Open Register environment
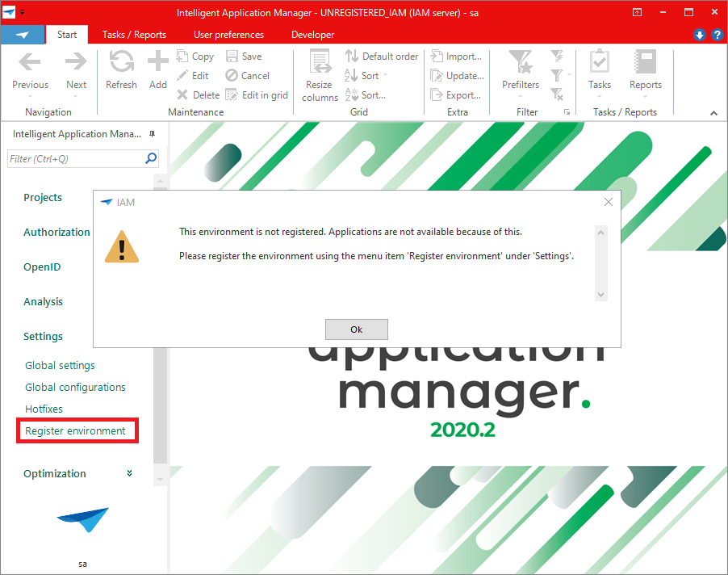728x575 pixels. click(75, 431)
